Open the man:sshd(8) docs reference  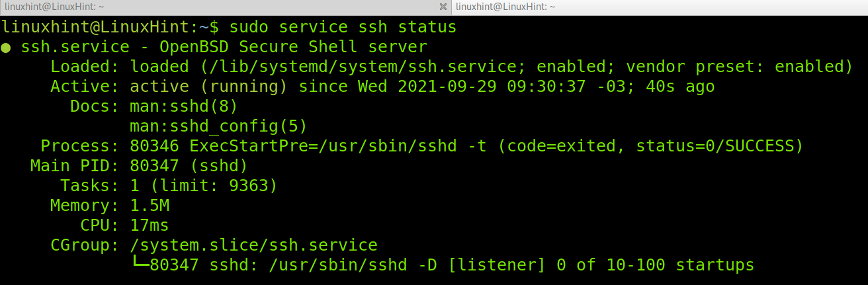pyautogui.click(x=183, y=106)
